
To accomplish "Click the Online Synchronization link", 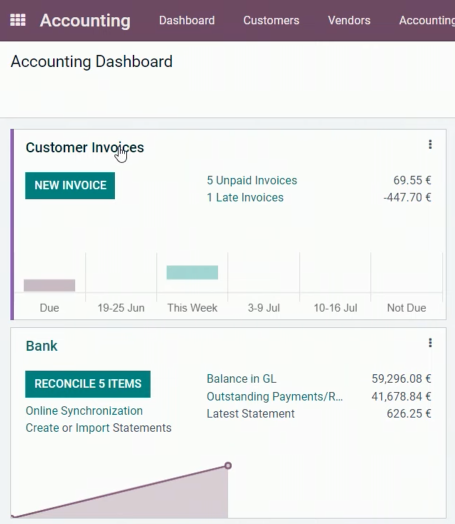I will pos(84,411).
